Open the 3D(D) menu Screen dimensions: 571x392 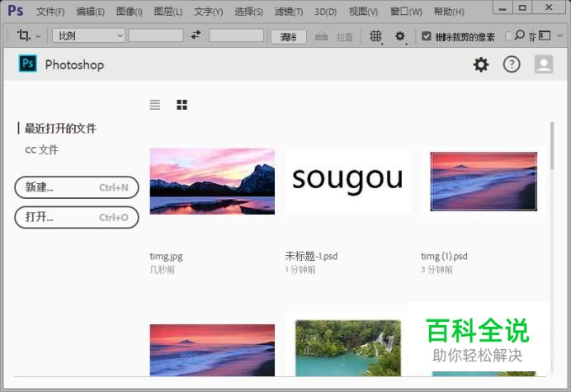(x=326, y=12)
